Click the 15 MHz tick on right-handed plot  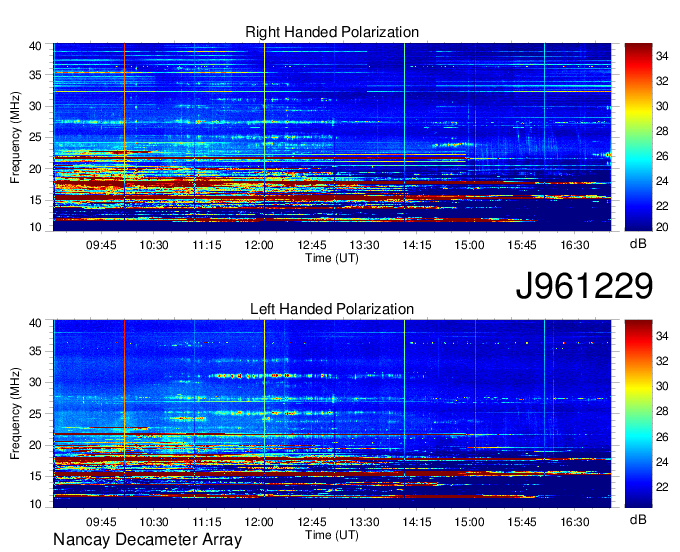[x=35, y=200]
